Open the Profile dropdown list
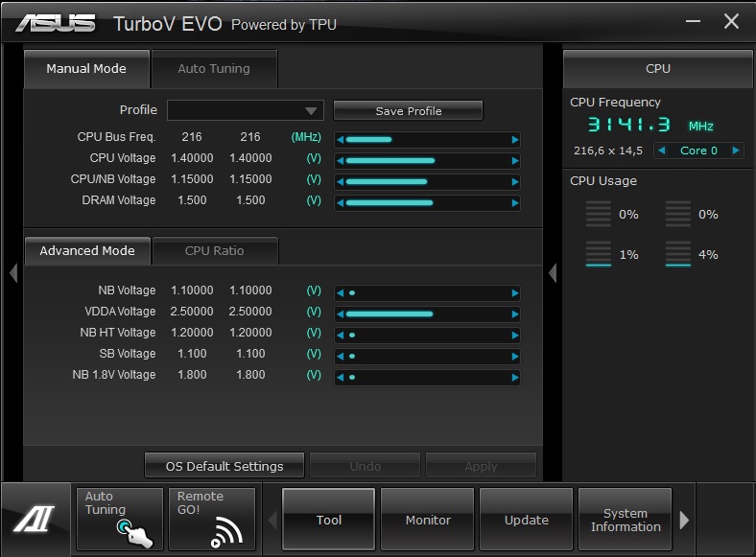 [245, 110]
